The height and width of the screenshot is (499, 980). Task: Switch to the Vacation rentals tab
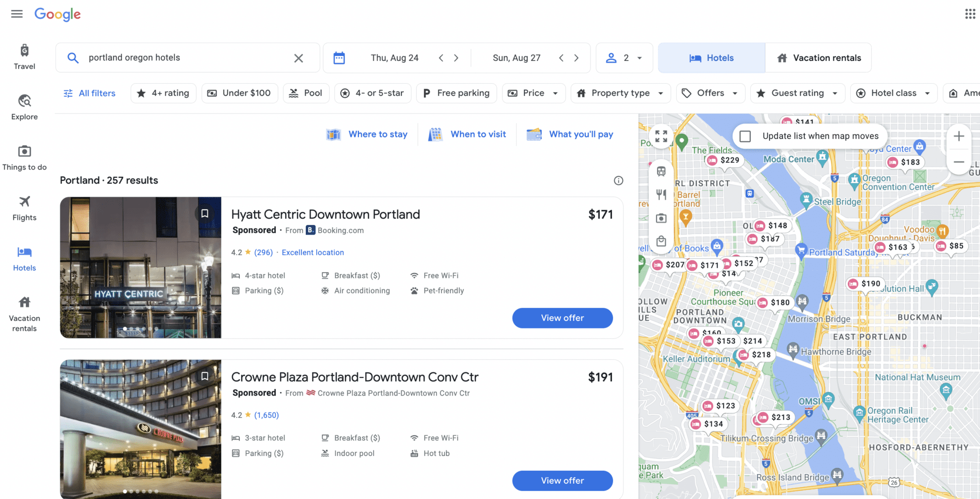tap(819, 57)
